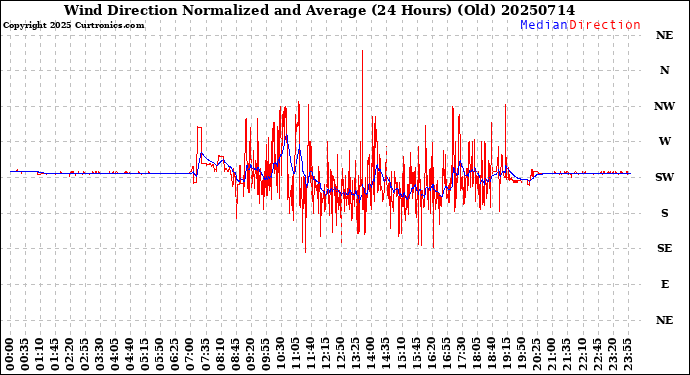This screenshot has width=690, height=375.
Task: Click the 17:30 time axis label
Action: (x=461, y=354)
